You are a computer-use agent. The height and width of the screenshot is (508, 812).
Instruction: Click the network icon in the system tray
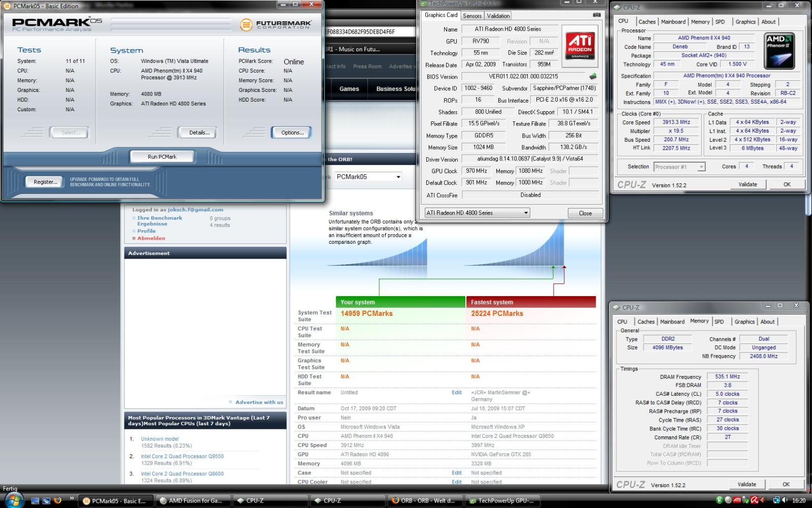(x=776, y=500)
